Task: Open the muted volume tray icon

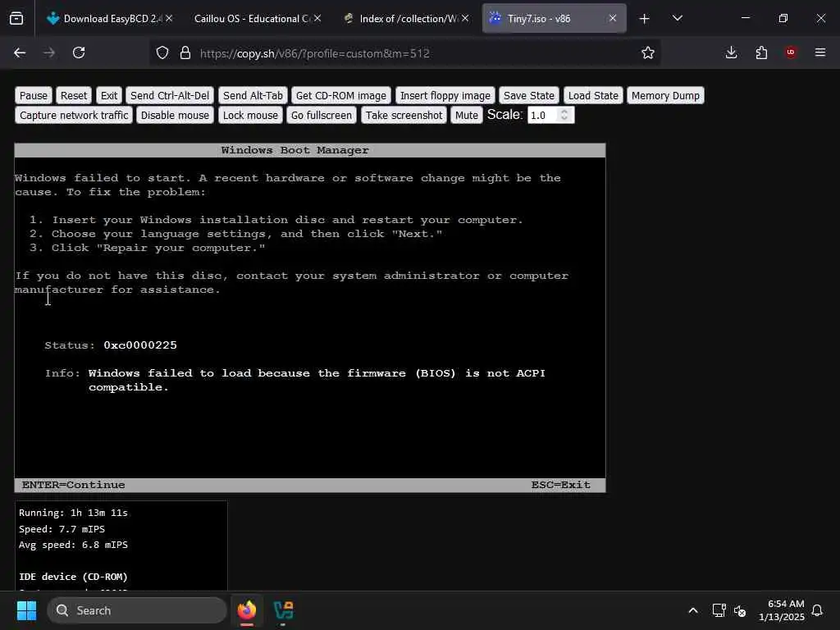Action: pyautogui.click(x=741, y=610)
